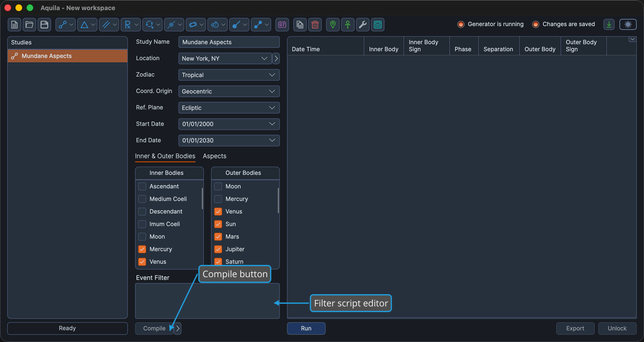Open the Start Date picker dropdown

229,124
